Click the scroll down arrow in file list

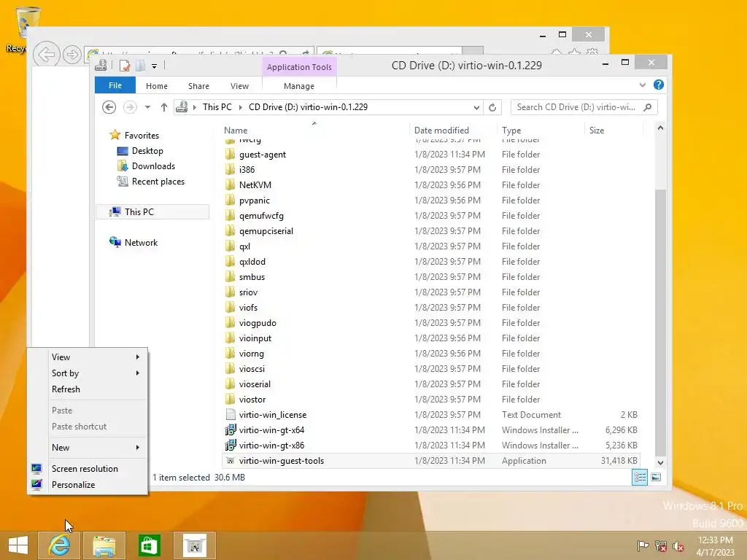tap(660, 462)
